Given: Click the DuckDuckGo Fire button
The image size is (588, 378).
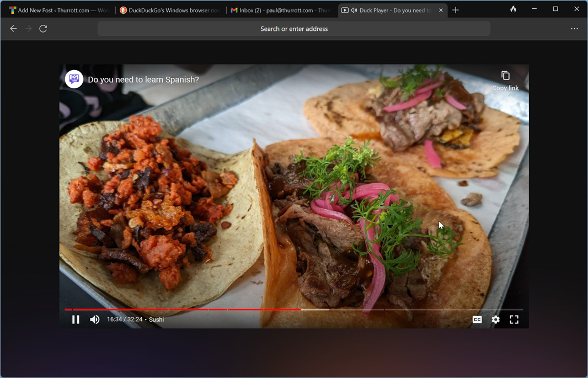Looking at the screenshot, I should [513, 9].
